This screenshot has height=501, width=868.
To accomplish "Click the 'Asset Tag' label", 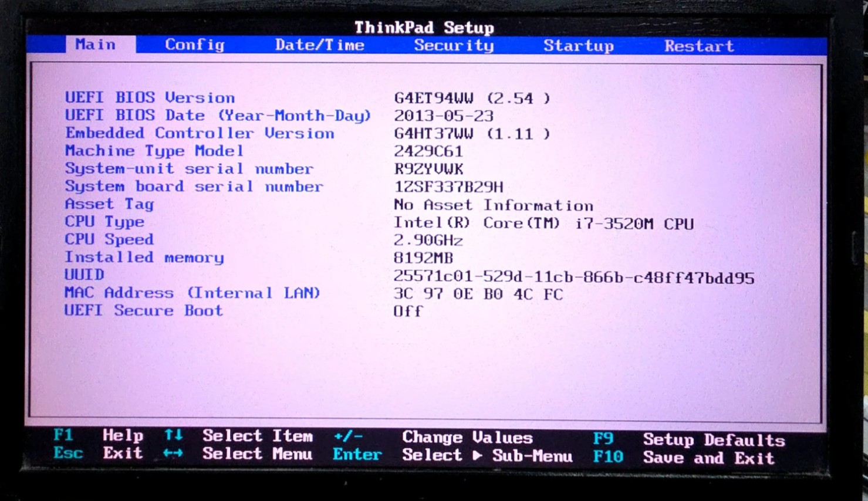I will pyautogui.click(x=109, y=204).
